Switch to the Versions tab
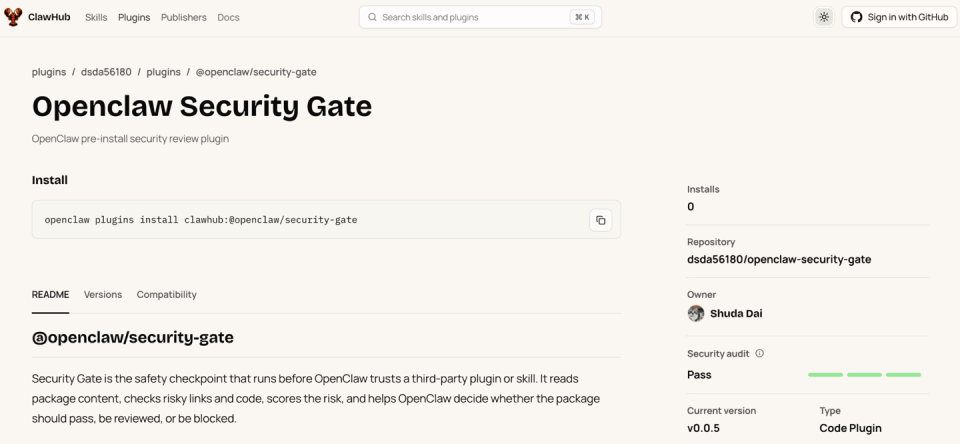This screenshot has height=444, width=960. 103,295
